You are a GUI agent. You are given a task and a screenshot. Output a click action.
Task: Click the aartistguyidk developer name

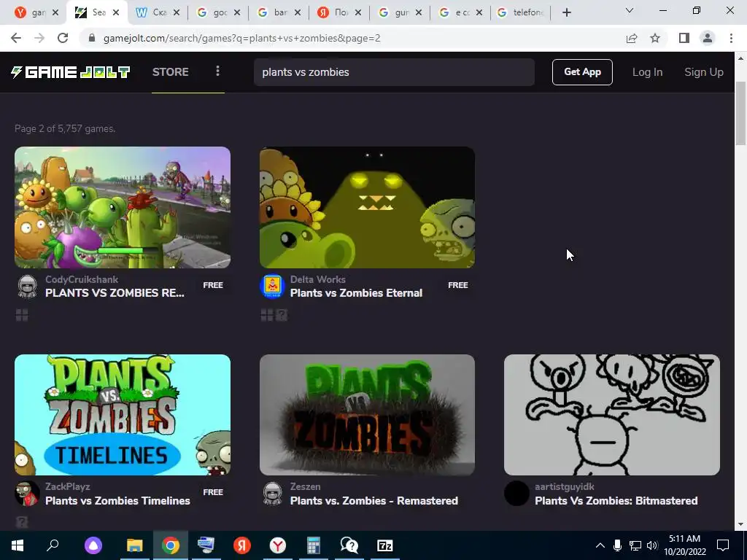564,486
